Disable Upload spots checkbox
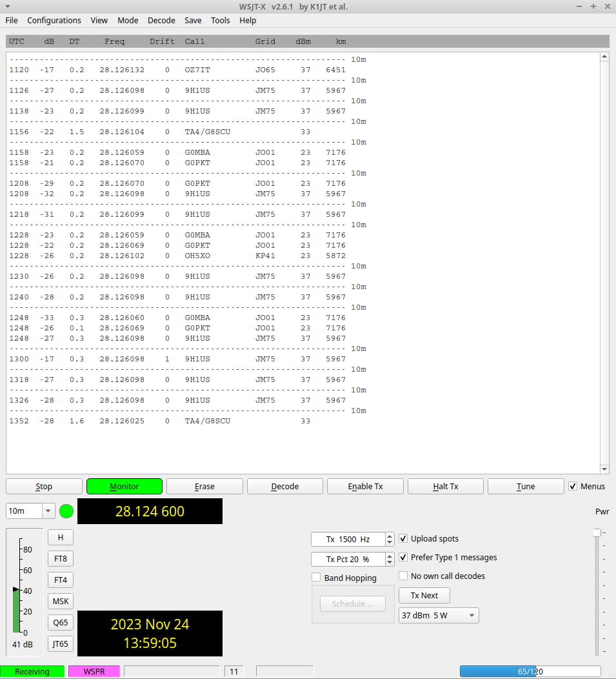Image resolution: width=616 pixels, height=679 pixels. click(x=403, y=539)
